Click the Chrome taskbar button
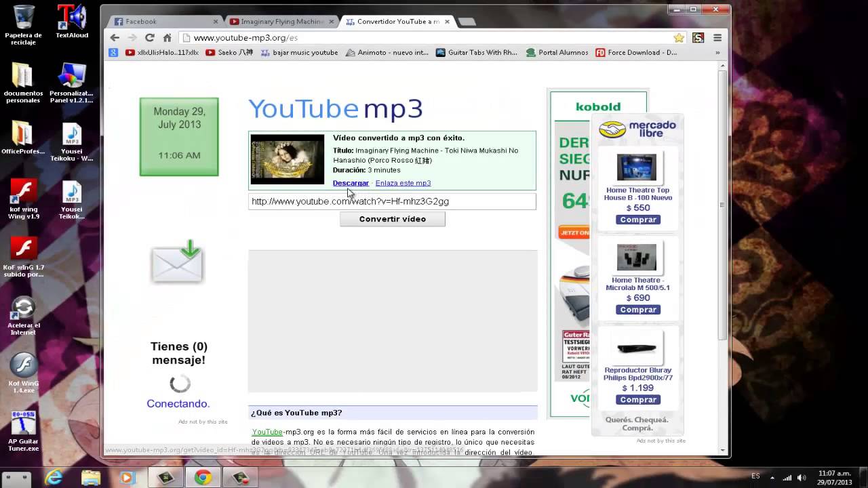 202,478
